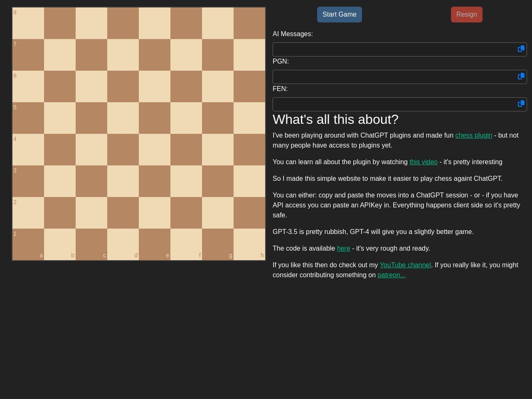Click chessboard square g1
The width and height of the screenshot is (532, 399).
(x=218, y=244)
